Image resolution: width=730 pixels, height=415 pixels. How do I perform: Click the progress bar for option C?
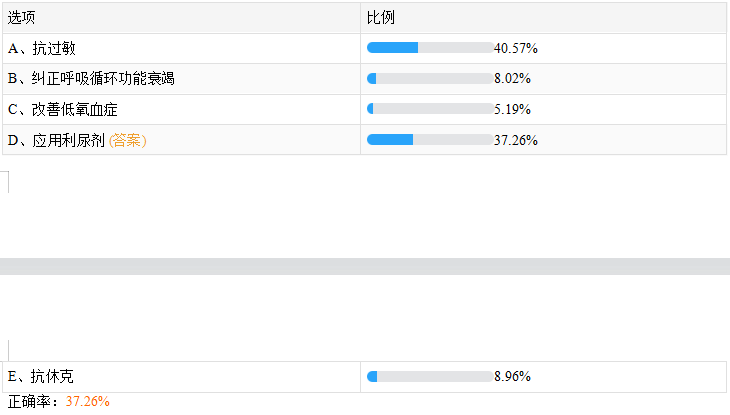click(x=430, y=109)
